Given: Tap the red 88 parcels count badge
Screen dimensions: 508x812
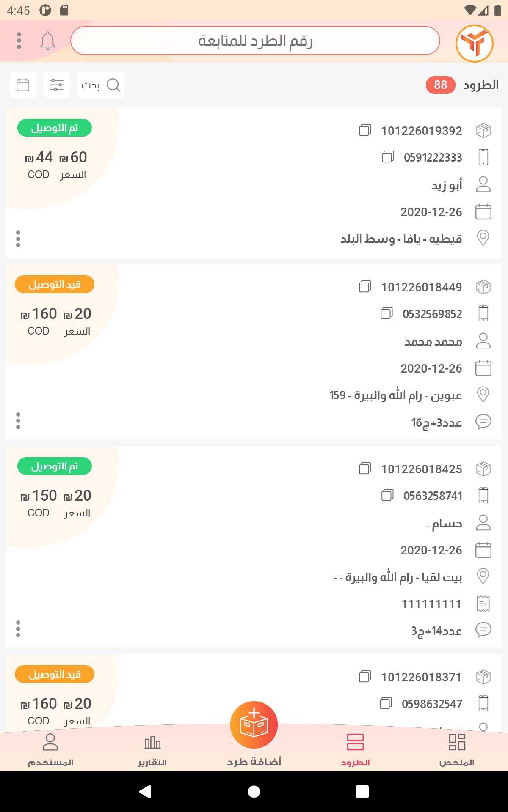Looking at the screenshot, I should (440, 85).
